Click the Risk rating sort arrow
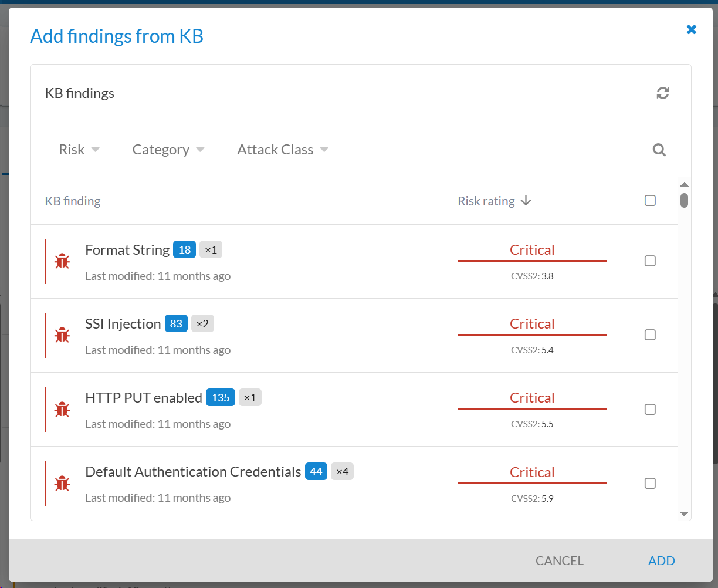718x588 pixels. pyautogui.click(x=526, y=201)
